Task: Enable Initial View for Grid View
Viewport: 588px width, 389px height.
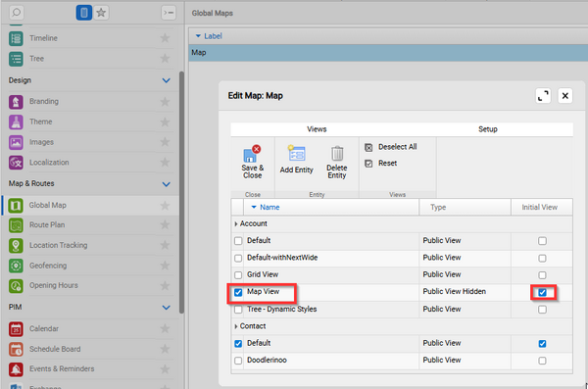Action: coord(542,275)
